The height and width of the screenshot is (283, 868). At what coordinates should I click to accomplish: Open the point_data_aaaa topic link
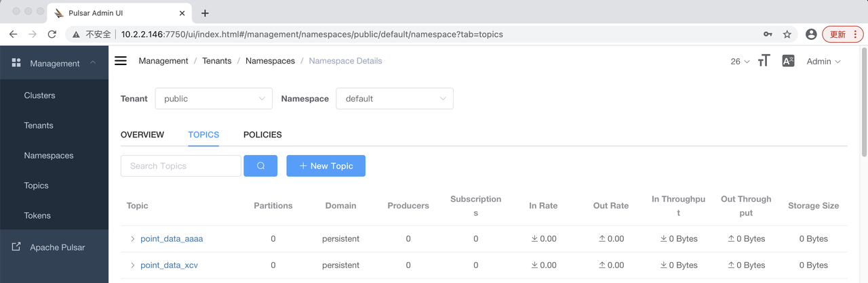[x=172, y=239]
